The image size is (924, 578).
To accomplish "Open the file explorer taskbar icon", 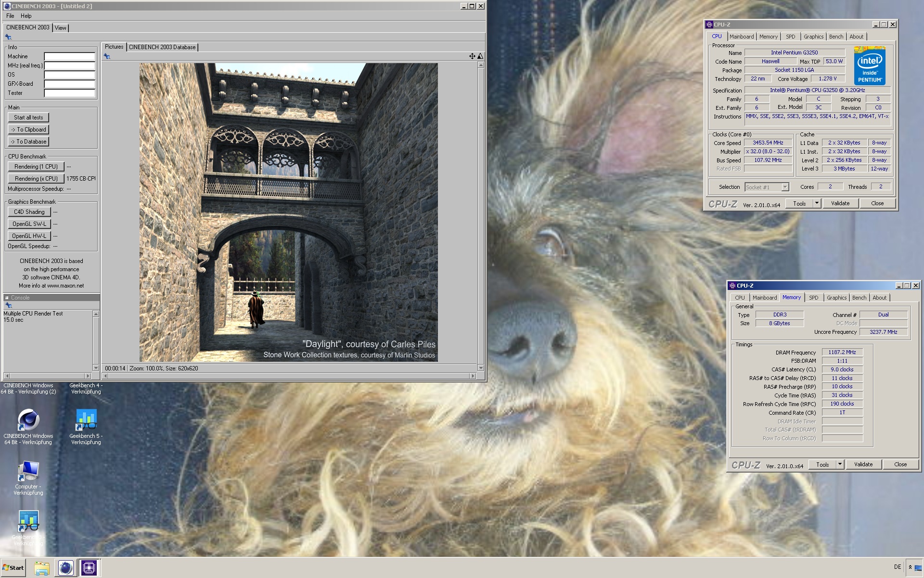I will [x=42, y=568].
